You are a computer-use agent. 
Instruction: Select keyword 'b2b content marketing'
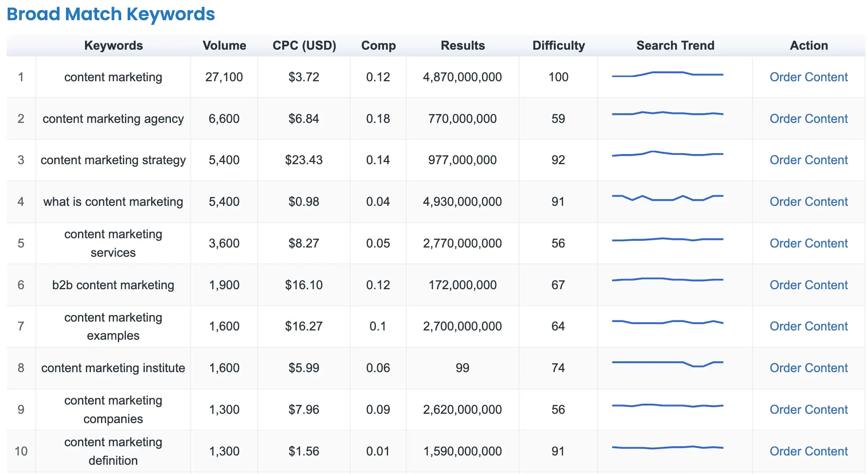click(113, 285)
